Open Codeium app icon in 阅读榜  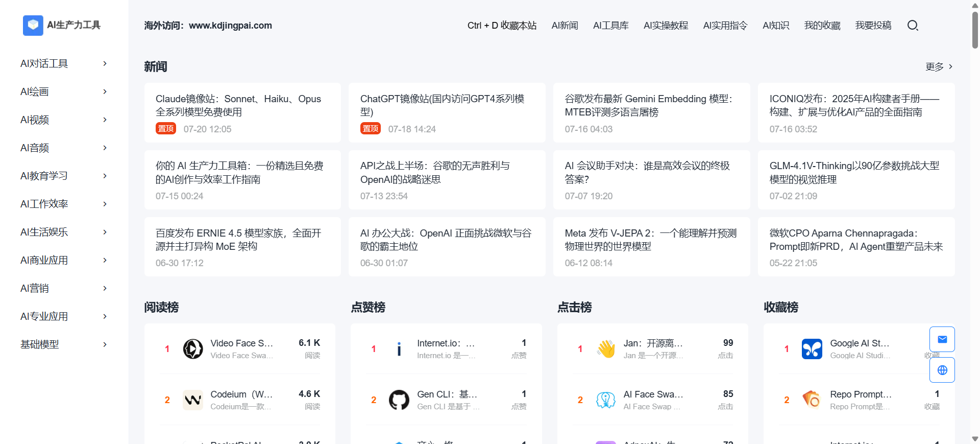193,400
